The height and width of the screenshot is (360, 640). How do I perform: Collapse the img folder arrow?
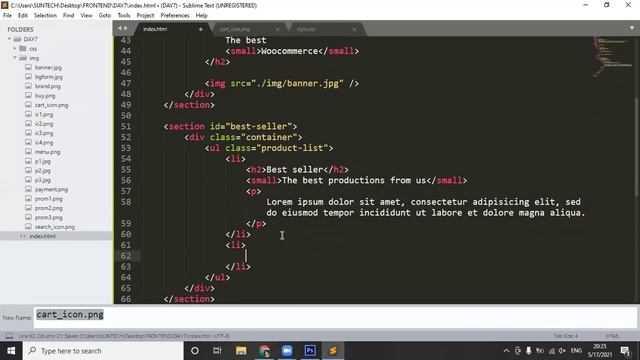click(x=15, y=58)
